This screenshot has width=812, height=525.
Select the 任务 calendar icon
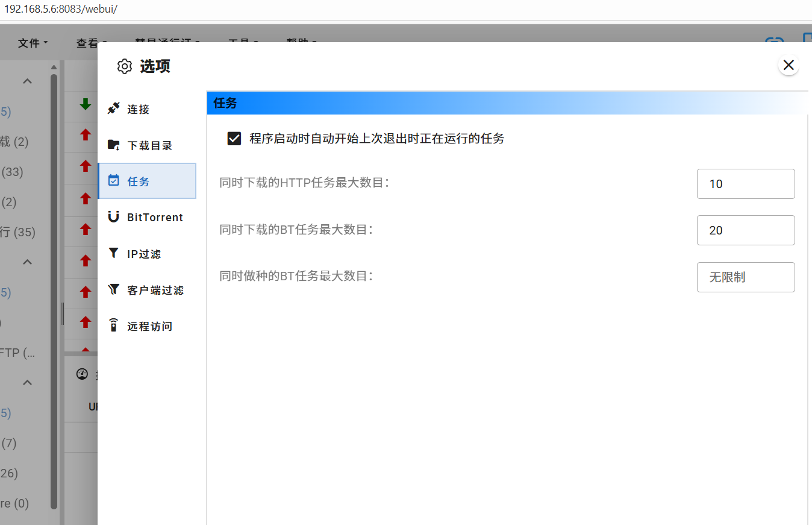113,181
